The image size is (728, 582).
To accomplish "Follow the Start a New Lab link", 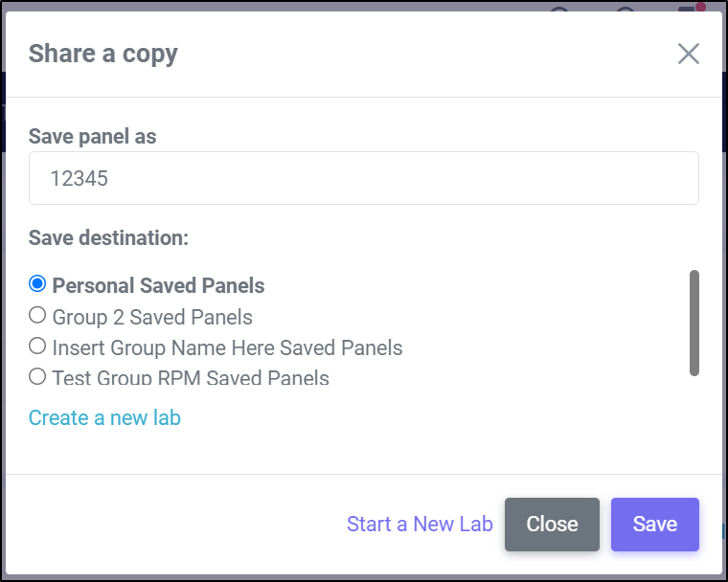I will [x=420, y=525].
